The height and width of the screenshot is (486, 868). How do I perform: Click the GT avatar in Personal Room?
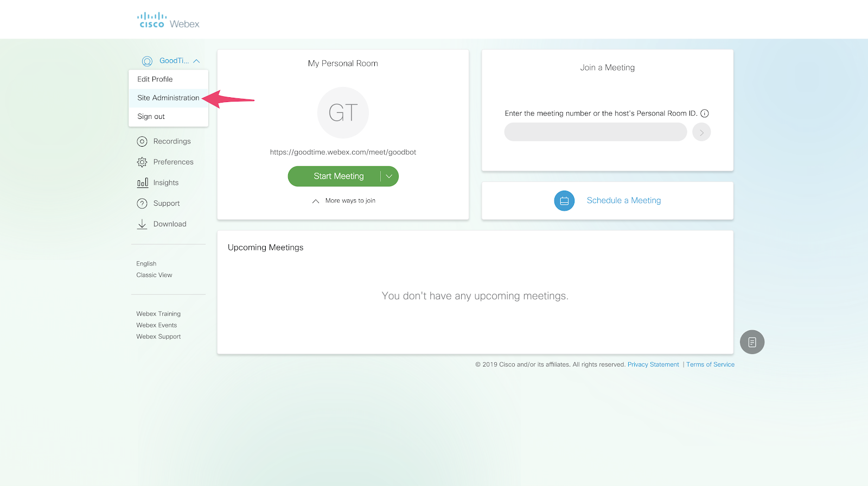coord(343,112)
